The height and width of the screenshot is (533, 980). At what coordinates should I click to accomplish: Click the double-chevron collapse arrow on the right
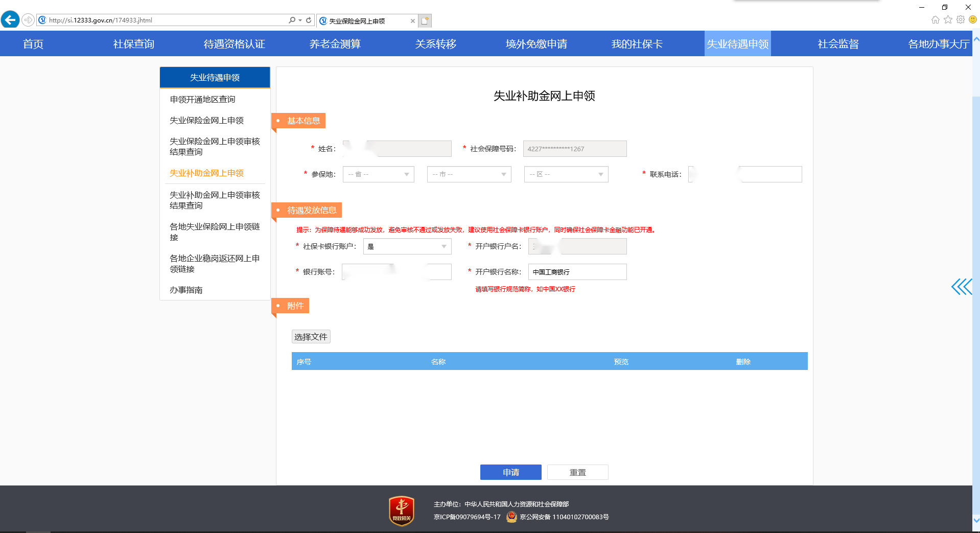pyautogui.click(x=961, y=287)
